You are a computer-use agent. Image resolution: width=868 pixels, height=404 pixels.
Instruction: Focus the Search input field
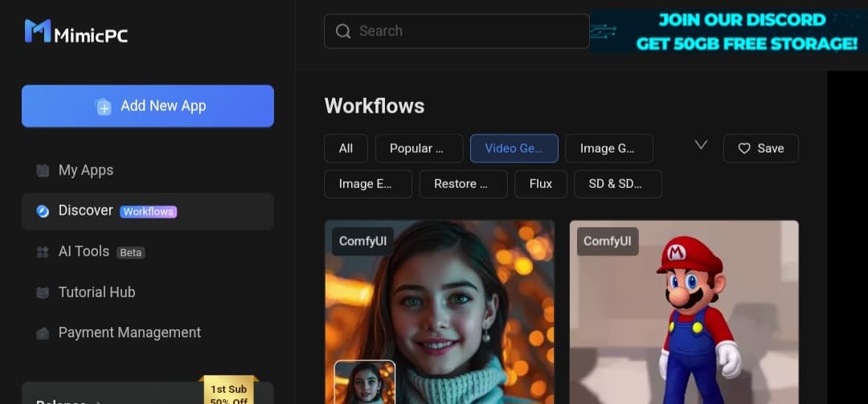click(457, 31)
